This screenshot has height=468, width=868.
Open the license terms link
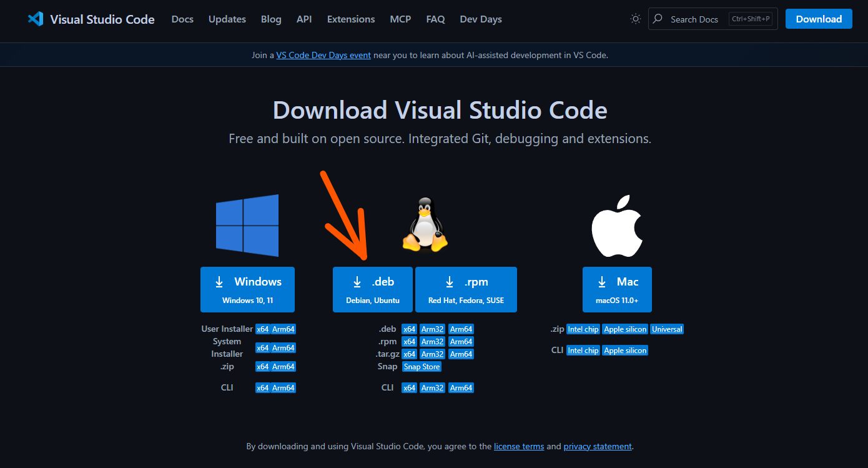click(519, 447)
